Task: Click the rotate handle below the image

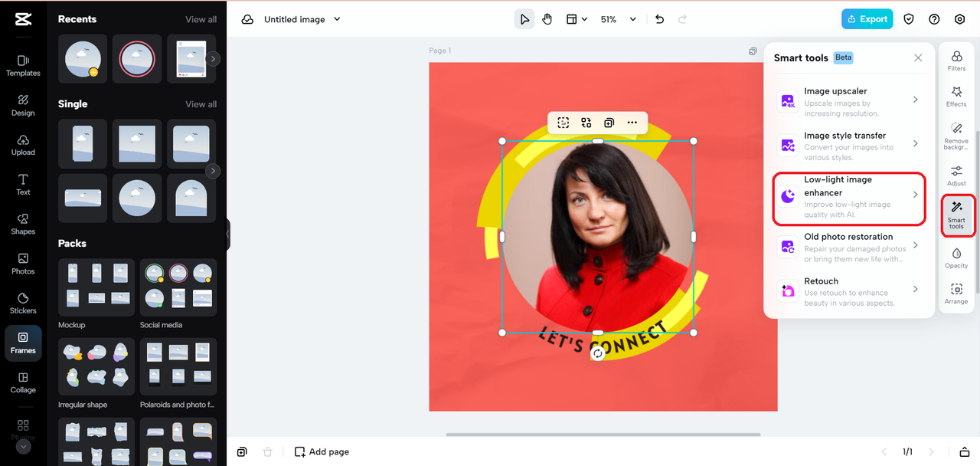Action: pos(598,353)
